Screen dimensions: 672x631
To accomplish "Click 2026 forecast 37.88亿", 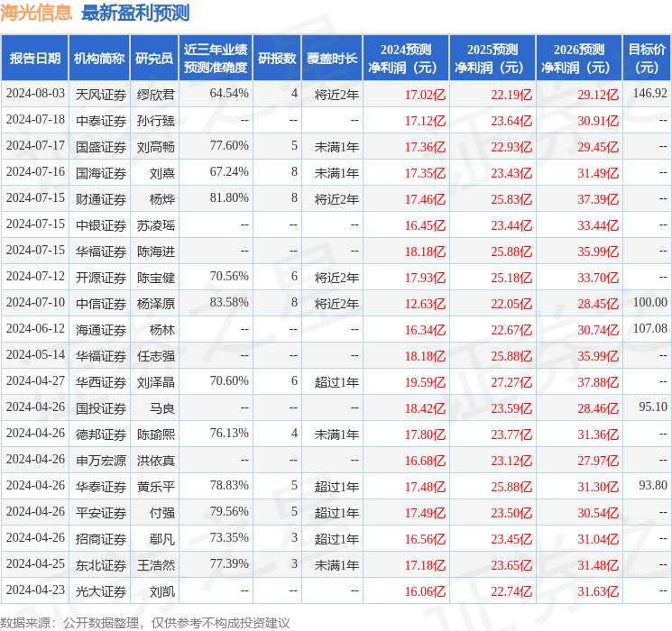I will click(598, 382).
